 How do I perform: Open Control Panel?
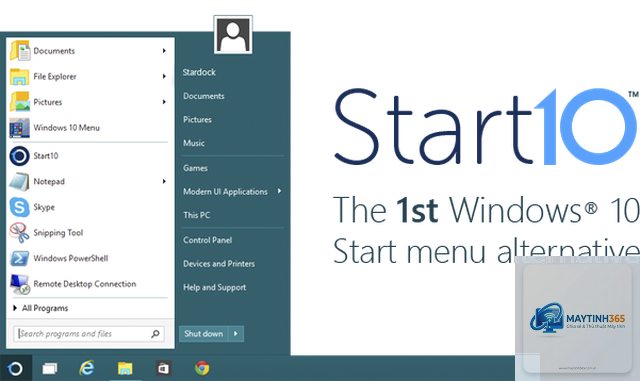point(207,240)
